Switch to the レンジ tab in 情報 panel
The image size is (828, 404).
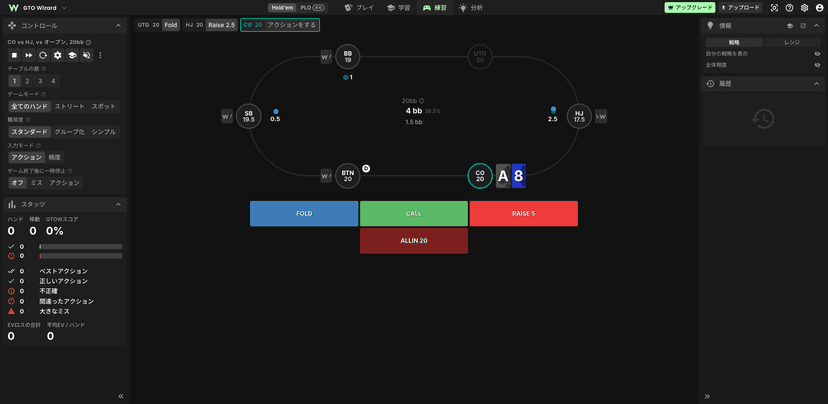tap(792, 43)
